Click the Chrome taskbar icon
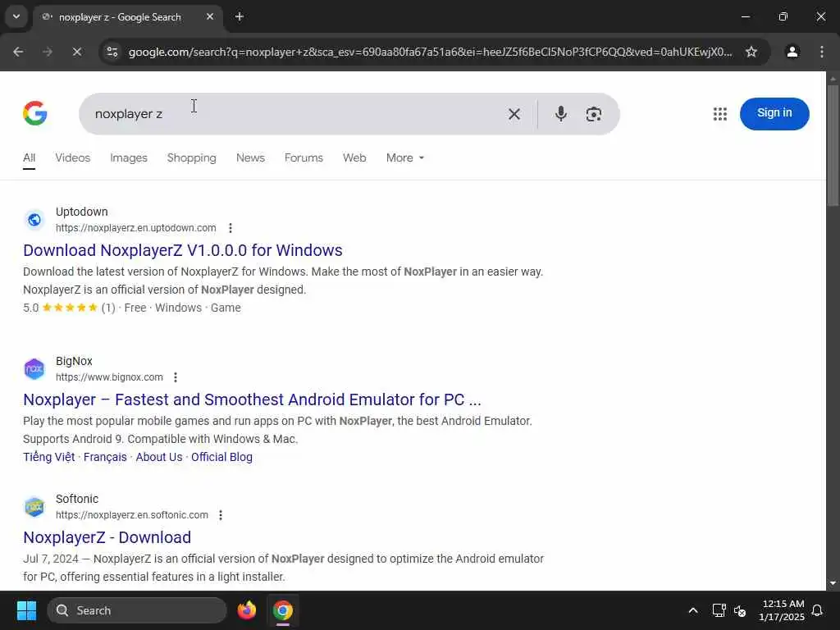840x630 pixels. point(283,610)
